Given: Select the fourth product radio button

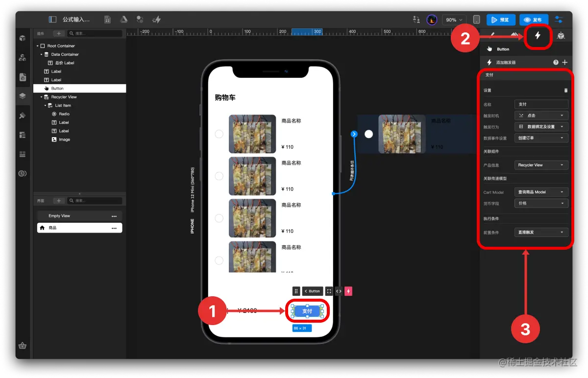Looking at the screenshot, I should click(x=219, y=260).
